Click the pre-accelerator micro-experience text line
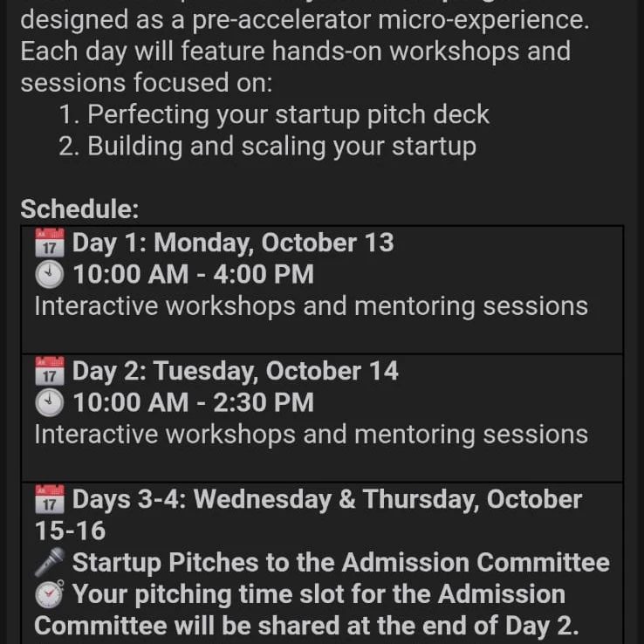Screen dimensions: 644x644 coord(305,19)
